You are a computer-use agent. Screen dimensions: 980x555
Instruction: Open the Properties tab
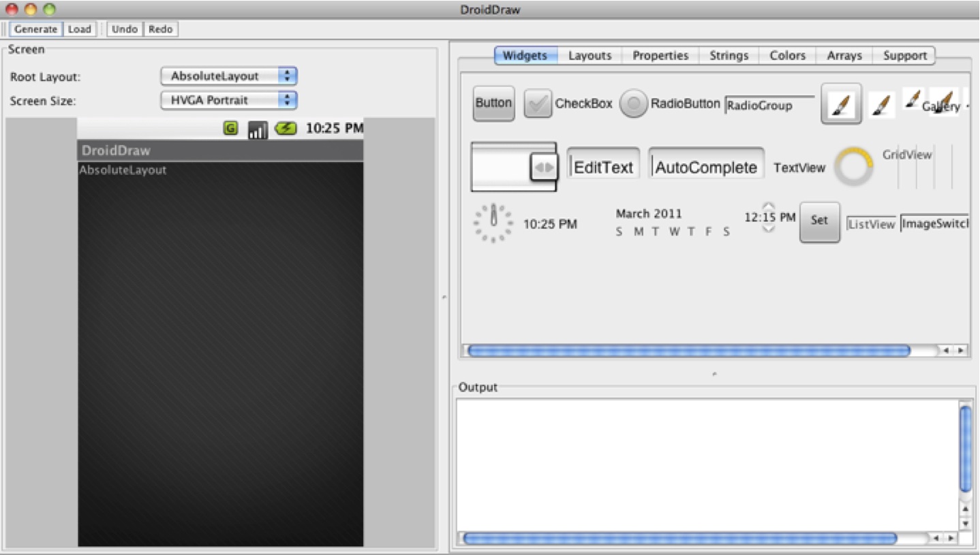click(x=660, y=56)
